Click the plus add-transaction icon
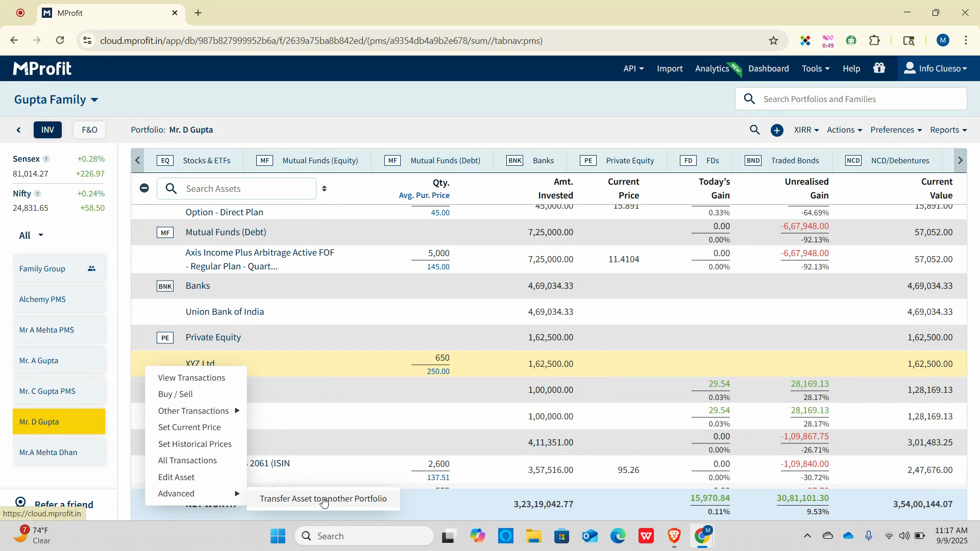Image resolution: width=980 pixels, height=551 pixels. [776, 131]
